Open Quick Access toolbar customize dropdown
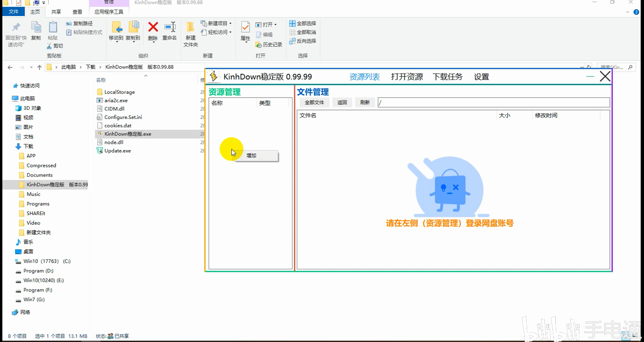 tap(43, 3)
